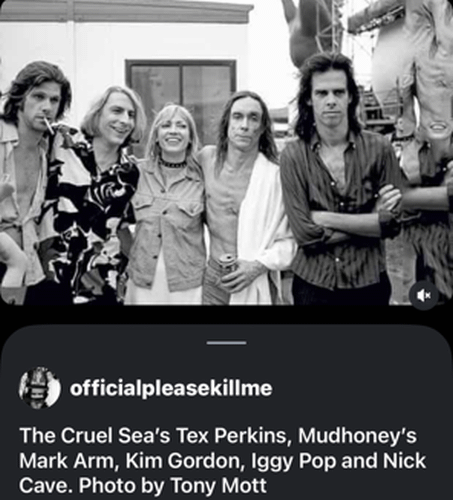Tap the man with crossed arms

coord(338,180)
